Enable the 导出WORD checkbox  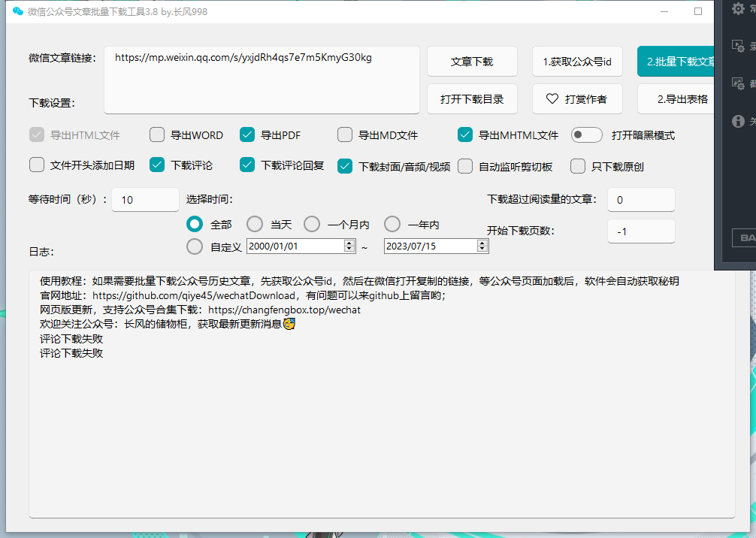click(x=157, y=134)
